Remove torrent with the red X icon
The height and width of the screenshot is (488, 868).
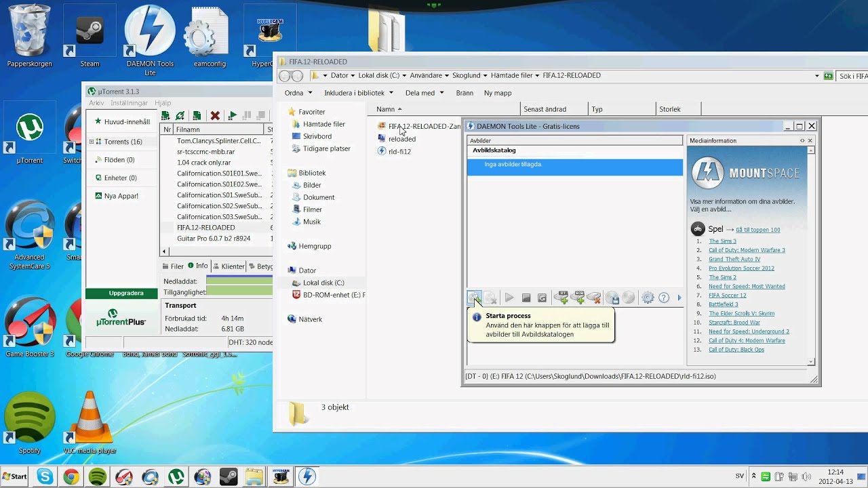coord(215,116)
